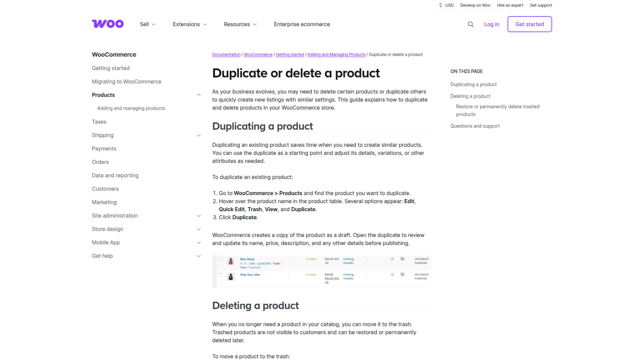Open Hire an expert link
Image resolution: width=644 pixels, height=362 pixels.
pyautogui.click(x=510, y=5)
